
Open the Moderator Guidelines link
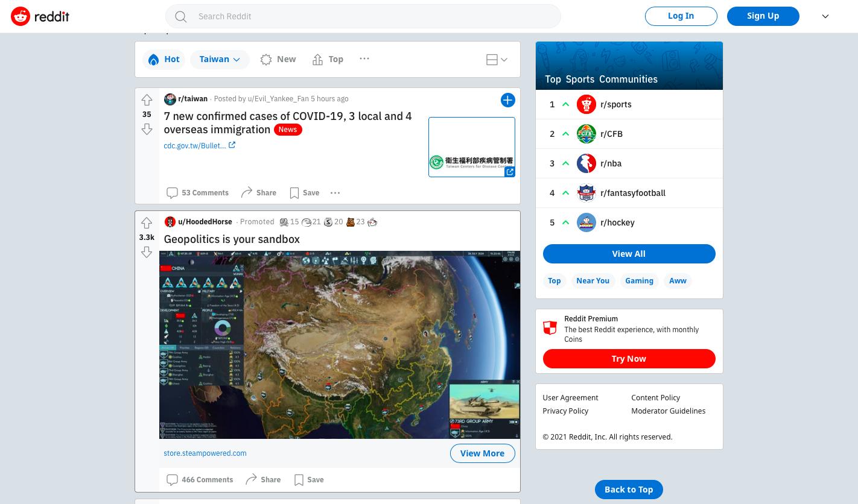tap(669, 411)
